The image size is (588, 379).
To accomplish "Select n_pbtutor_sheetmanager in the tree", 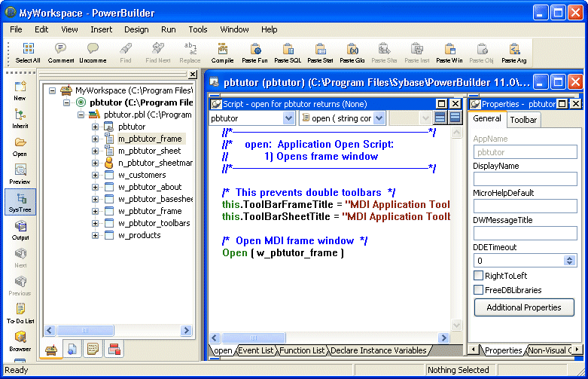I will pyautogui.click(x=155, y=163).
